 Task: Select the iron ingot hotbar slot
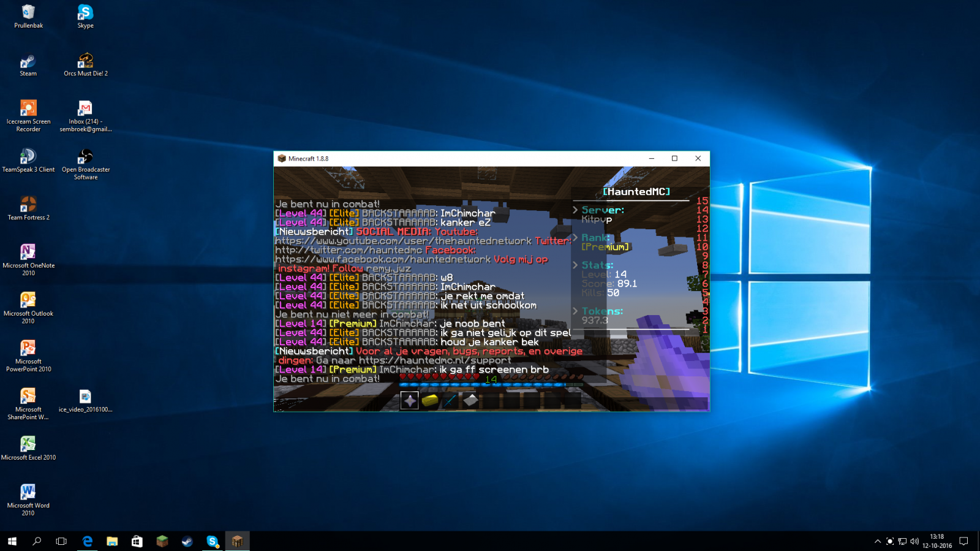click(470, 400)
